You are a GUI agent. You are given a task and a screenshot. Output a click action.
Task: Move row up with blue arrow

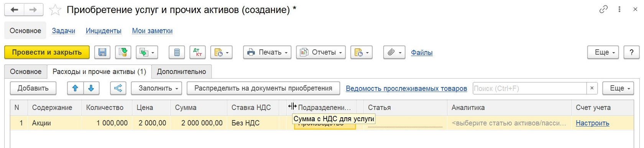75,88
